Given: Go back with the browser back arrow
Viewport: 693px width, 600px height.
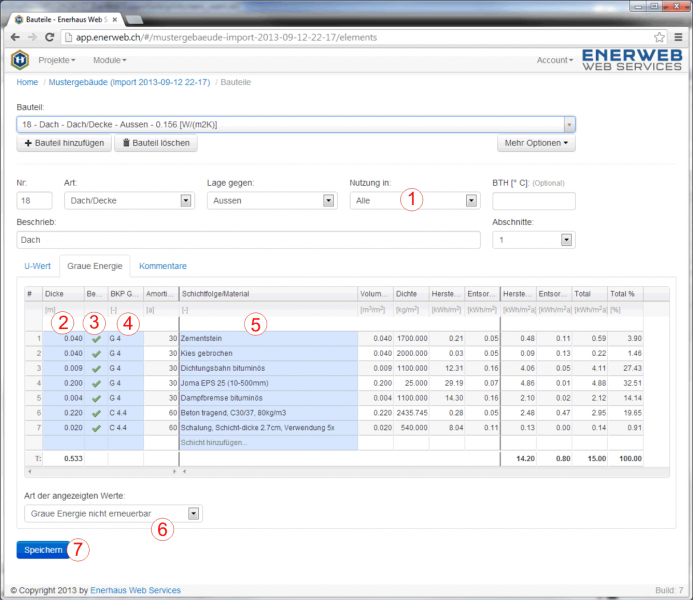Looking at the screenshot, I should (x=15, y=37).
